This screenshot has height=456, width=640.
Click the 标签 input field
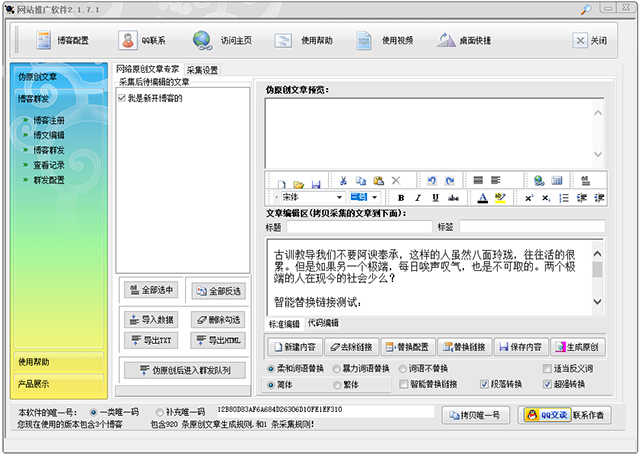532,227
